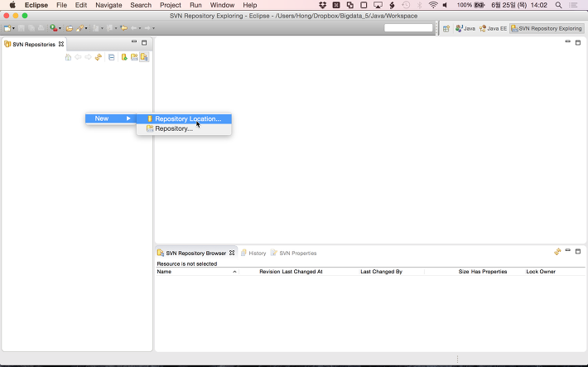This screenshot has width=588, height=367.
Task: Click the Run external tools icon
Action: point(54,28)
